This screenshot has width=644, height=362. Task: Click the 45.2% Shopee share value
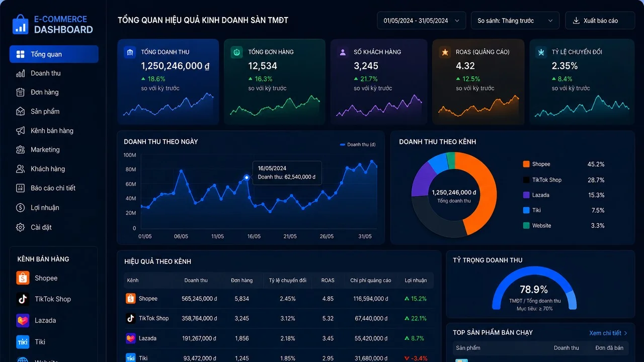point(596,164)
